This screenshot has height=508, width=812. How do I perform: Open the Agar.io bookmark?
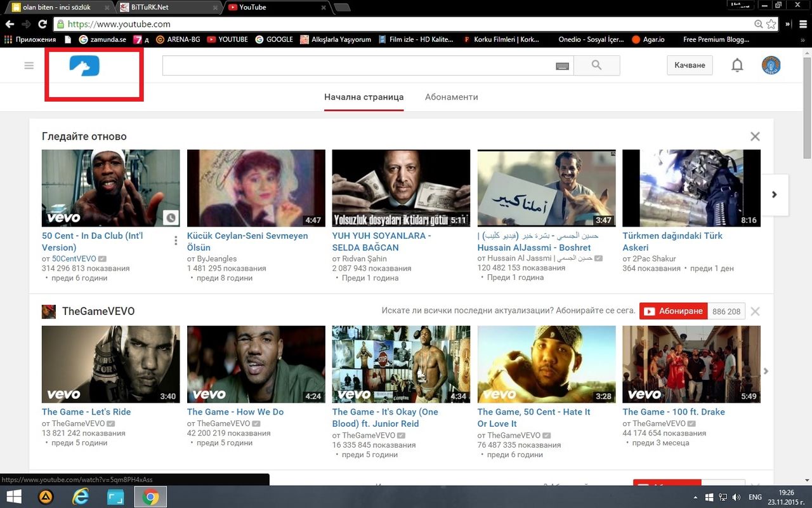pos(648,39)
